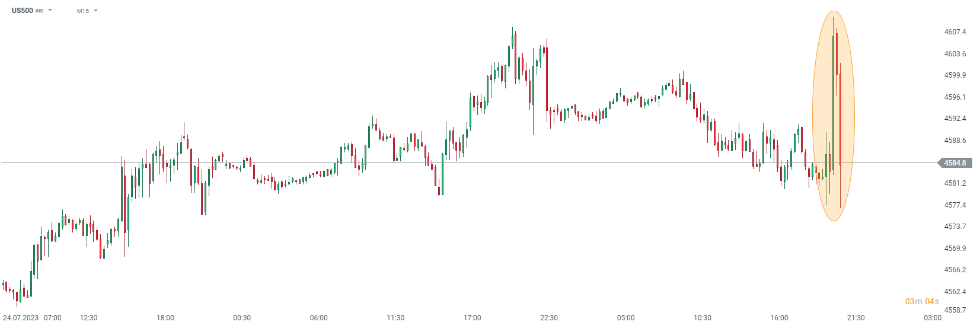Click the 4607.4 price axis label
Viewport: 980px width, 328px height.
click(955, 32)
